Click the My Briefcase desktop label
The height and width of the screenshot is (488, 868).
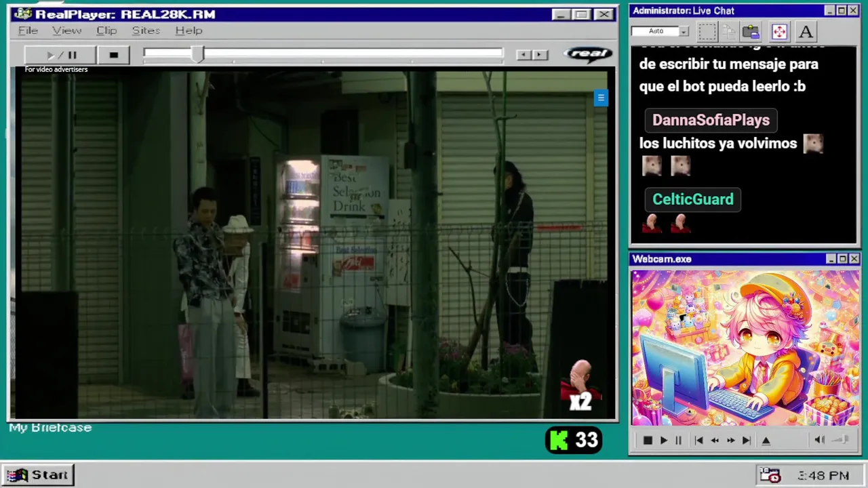pyautogui.click(x=50, y=428)
